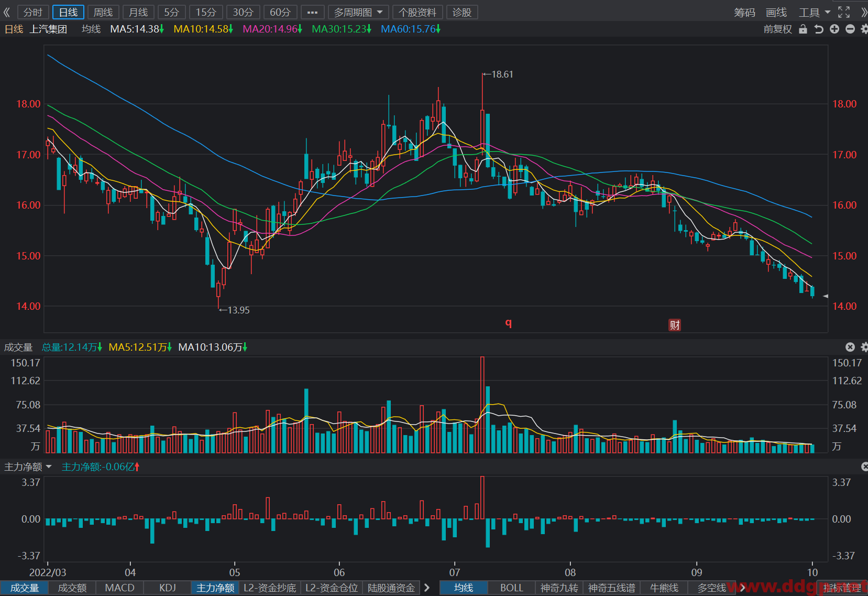Click the undo arrow icon
This screenshot has height=596, width=868.
[x=819, y=29]
